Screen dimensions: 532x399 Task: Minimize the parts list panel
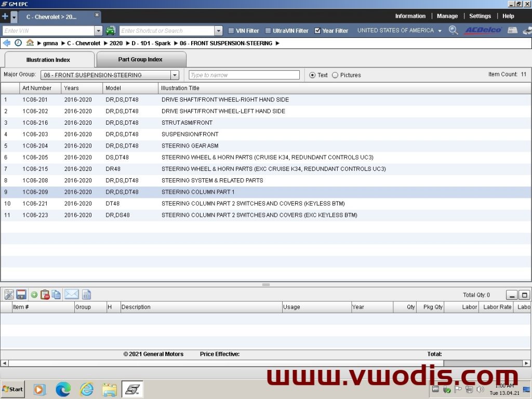coord(512,295)
